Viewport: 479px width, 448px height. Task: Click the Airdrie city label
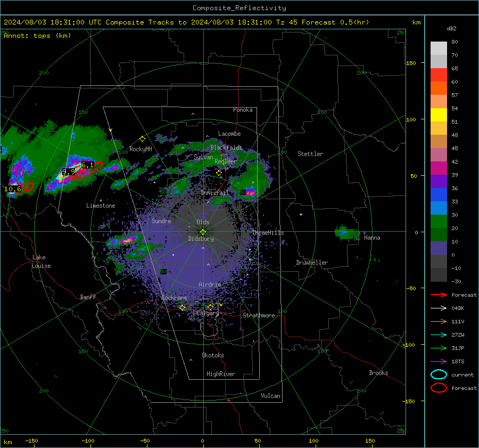pos(210,284)
